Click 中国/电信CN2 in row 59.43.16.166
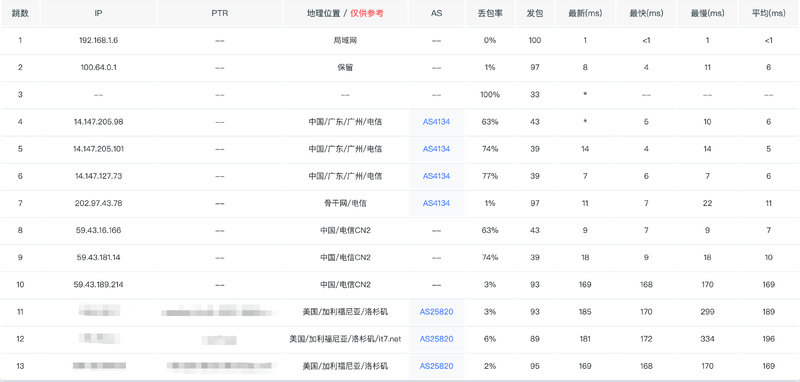The image size is (800, 382). [345, 230]
